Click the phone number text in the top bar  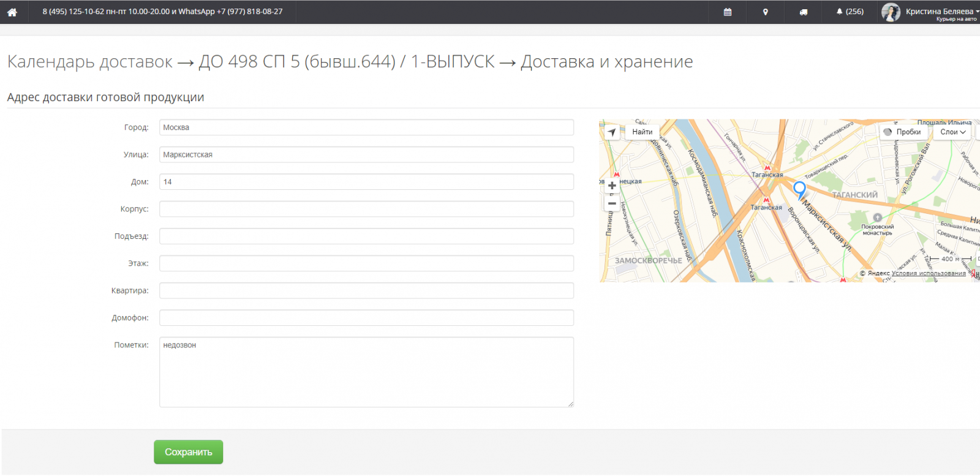tap(162, 12)
